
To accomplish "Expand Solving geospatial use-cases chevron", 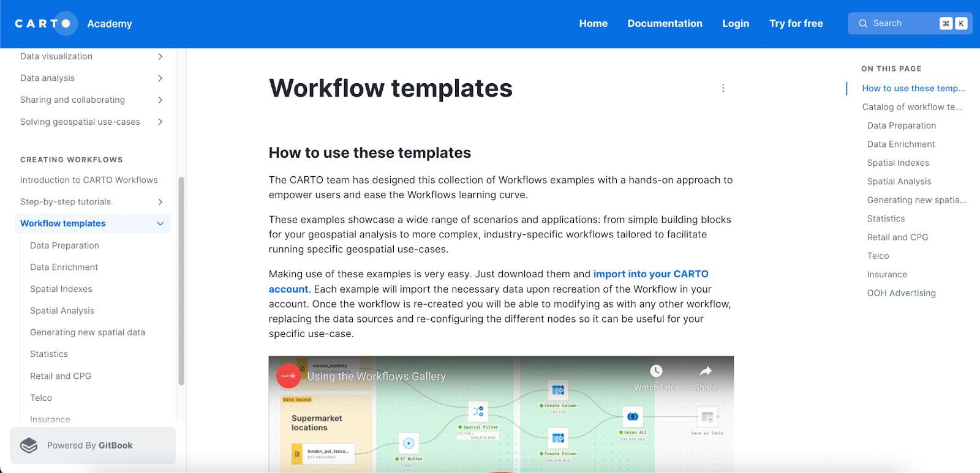I will point(160,122).
